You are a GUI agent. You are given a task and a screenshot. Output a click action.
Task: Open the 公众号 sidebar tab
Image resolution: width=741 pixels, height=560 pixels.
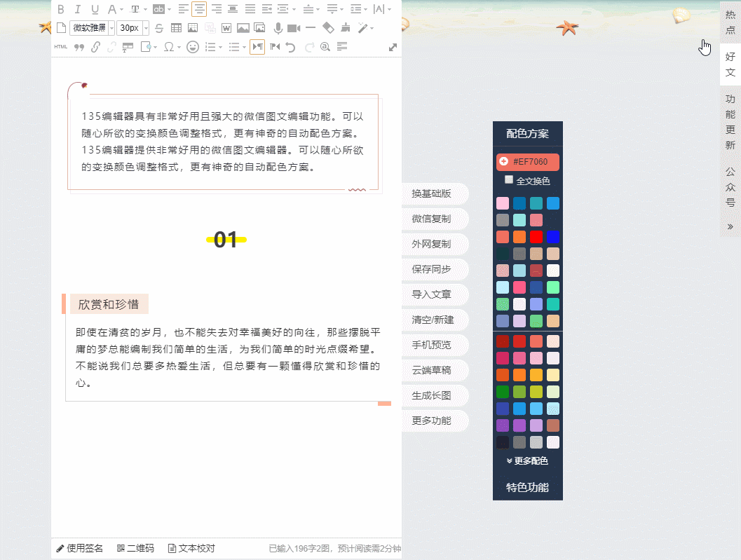pyautogui.click(x=730, y=187)
